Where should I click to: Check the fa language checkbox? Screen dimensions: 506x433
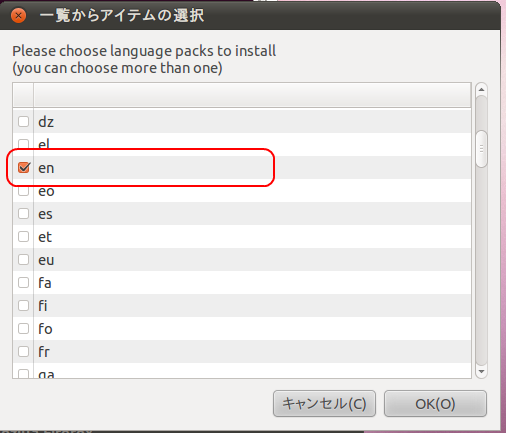[x=23, y=282]
